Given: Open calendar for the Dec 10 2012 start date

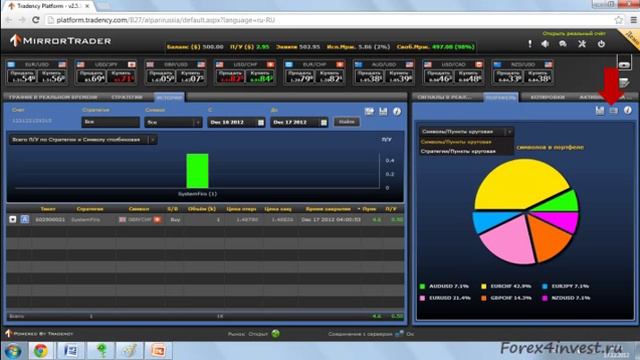Looking at the screenshot, I should point(261,122).
